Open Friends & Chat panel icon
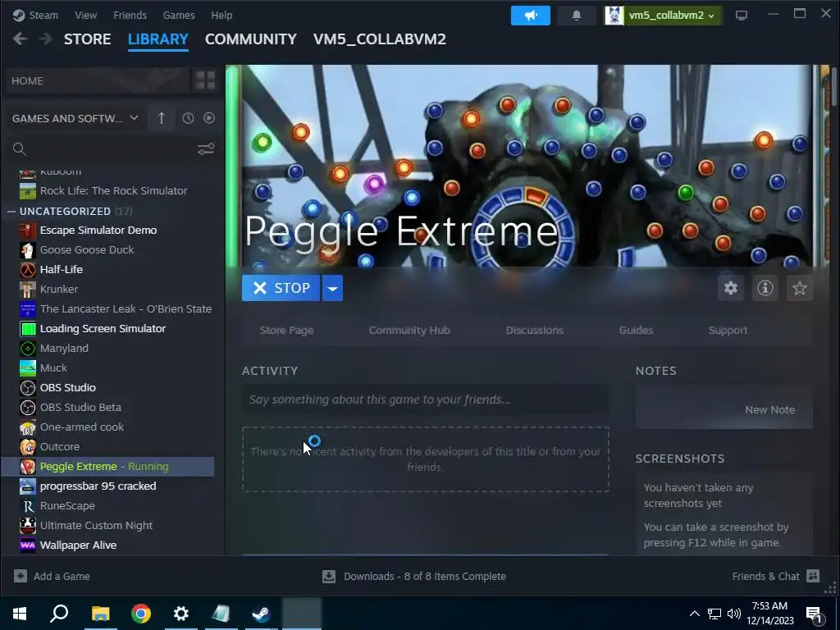The width and height of the screenshot is (840, 630). pyautogui.click(x=813, y=577)
